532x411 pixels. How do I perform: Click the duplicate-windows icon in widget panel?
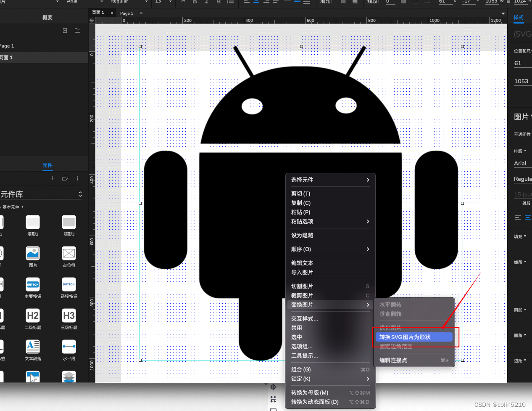(x=65, y=178)
